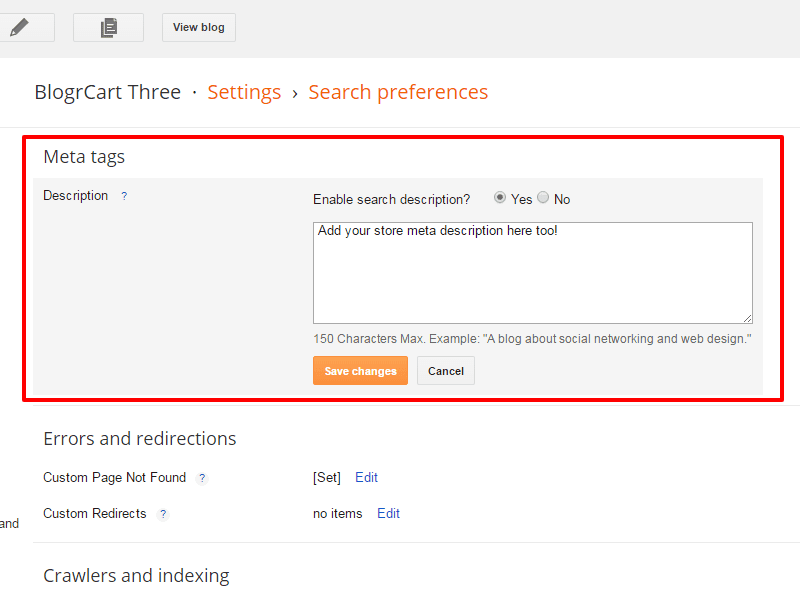
Task: Edit the Custom Redirects items
Action: coord(388,514)
